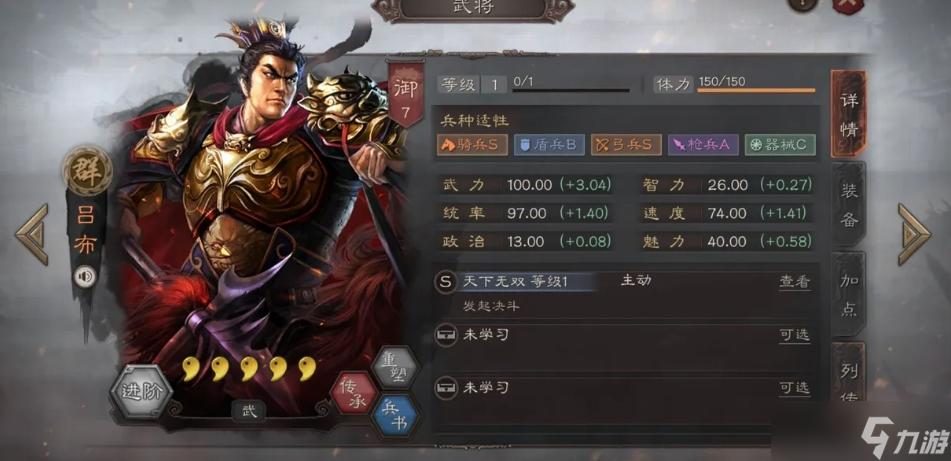
Task: Select the 重塑 grey hexagon icon
Action: (x=395, y=367)
